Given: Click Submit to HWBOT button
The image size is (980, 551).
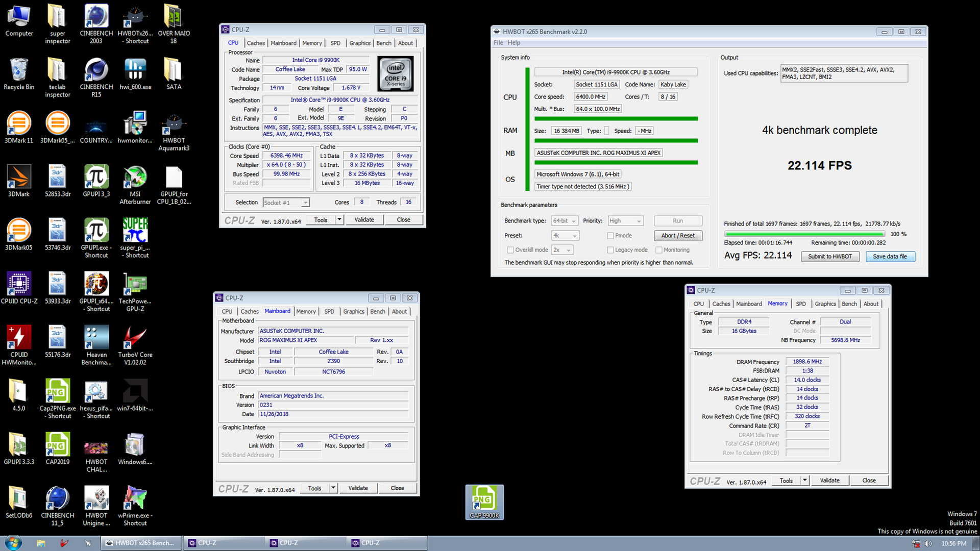Looking at the screenshot, I should pos(830,257).
